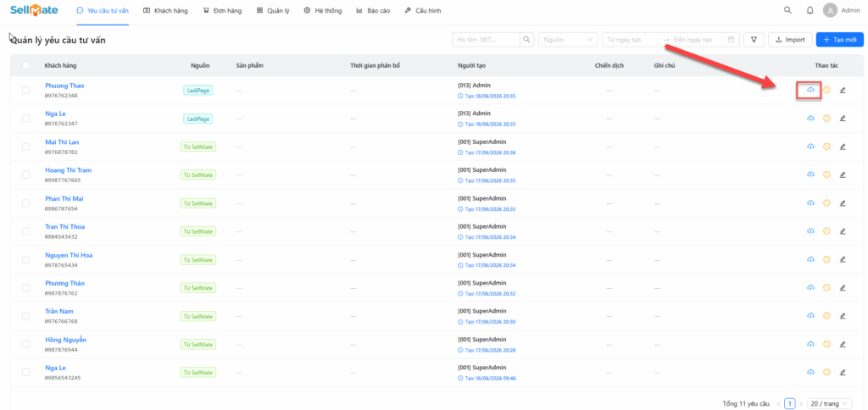Select the Mai Thi Lan row checkbox
This screenshot has height=410, width=868.
coord(25,147)
